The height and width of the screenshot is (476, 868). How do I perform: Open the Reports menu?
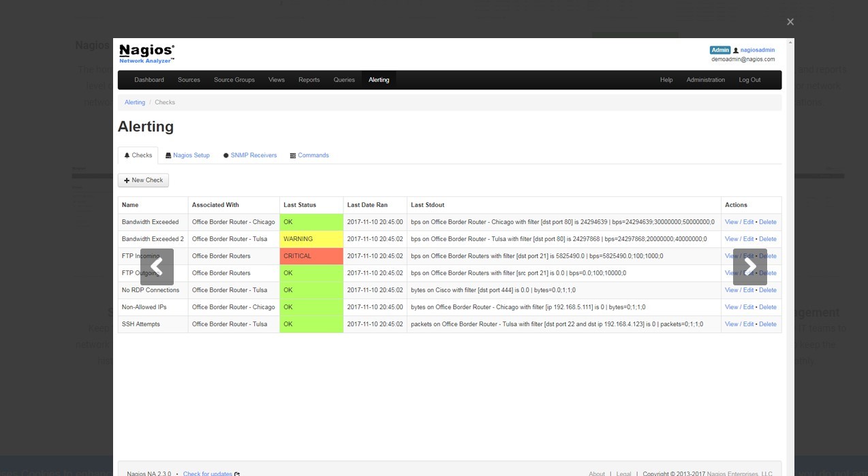click(x=309, y=80)
